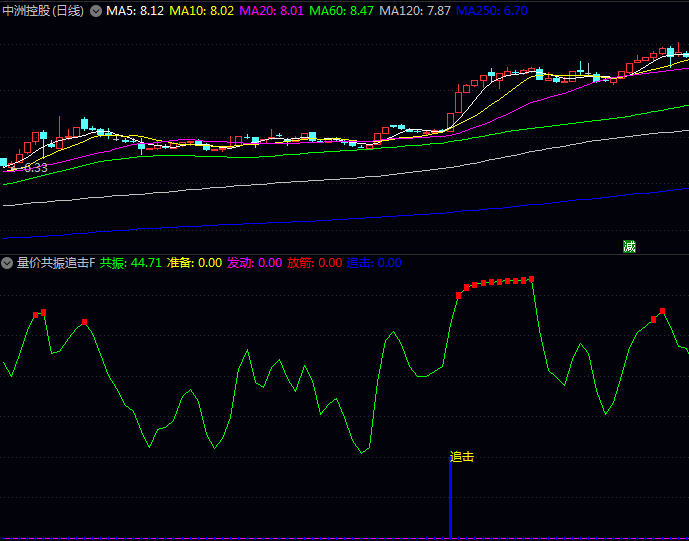Select the green MA60 legend entry
Screen dimensions: 689x541
click(341, 11)
